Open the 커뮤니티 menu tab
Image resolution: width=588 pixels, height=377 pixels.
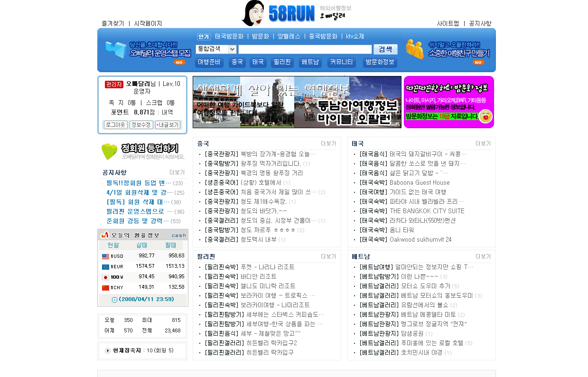(x=342, y=63)
